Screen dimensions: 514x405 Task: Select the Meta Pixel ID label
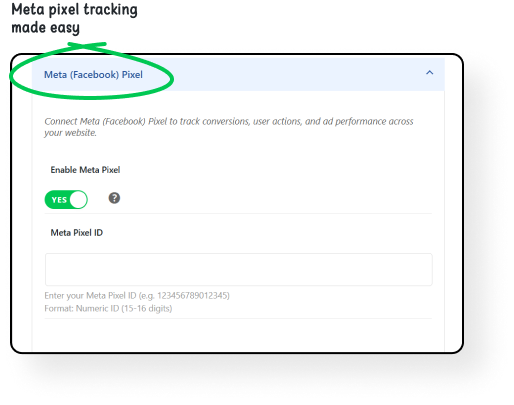(77, 233)
